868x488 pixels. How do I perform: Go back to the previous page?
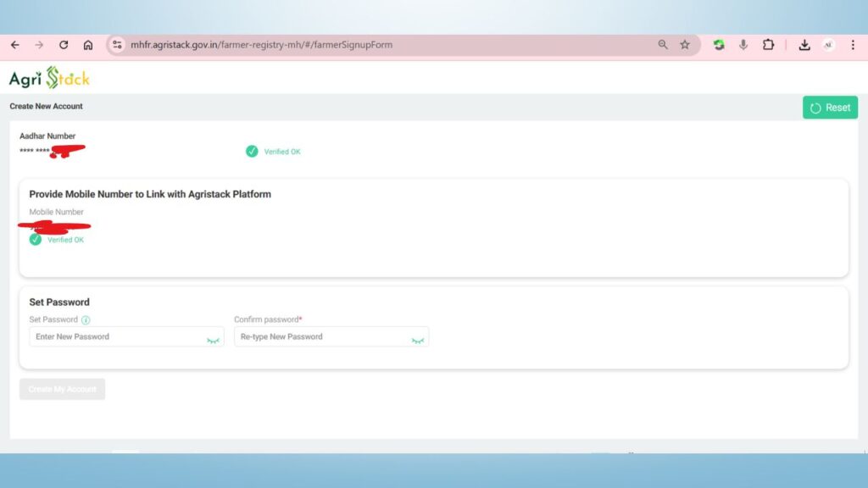pos(15,45)
